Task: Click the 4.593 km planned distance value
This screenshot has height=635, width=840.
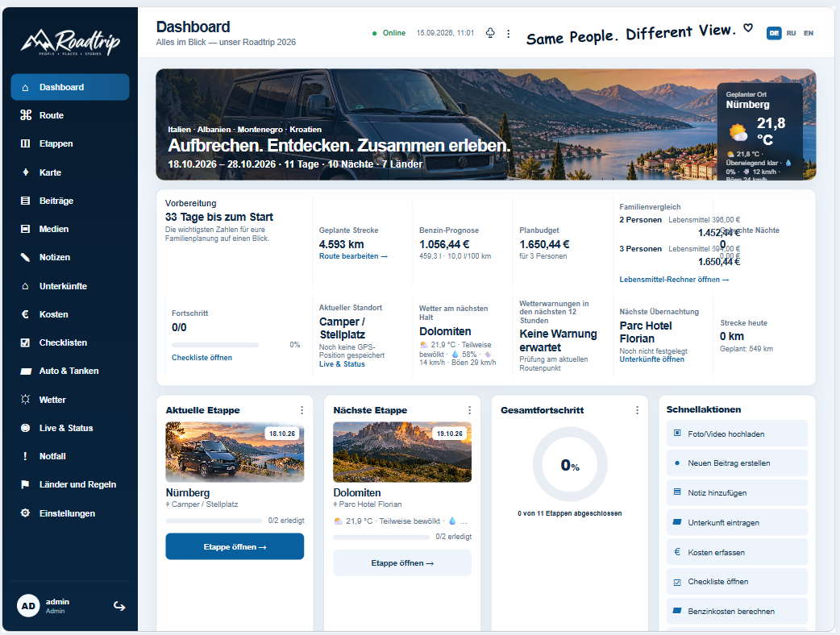Action: (341, 244)
